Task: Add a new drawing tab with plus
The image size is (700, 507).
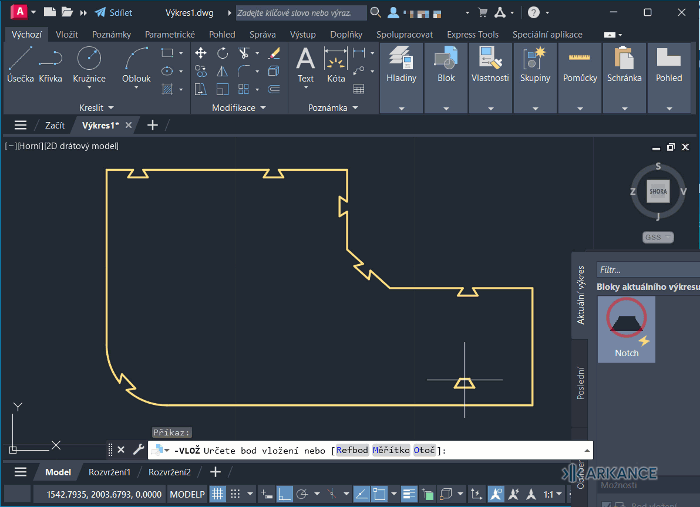Action: pyautogui.click(x=153, y=125)
